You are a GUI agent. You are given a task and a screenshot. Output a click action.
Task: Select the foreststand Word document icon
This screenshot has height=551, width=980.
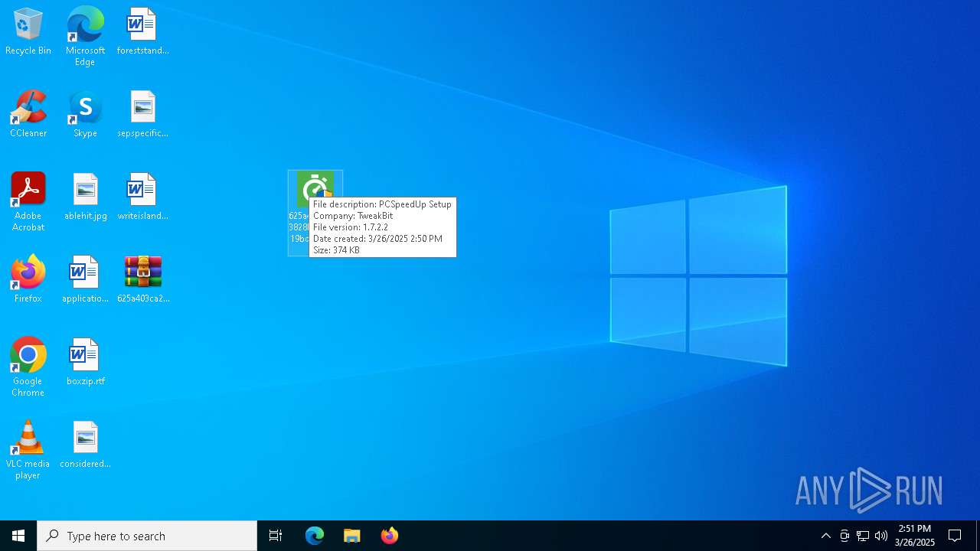coord(142,32)
